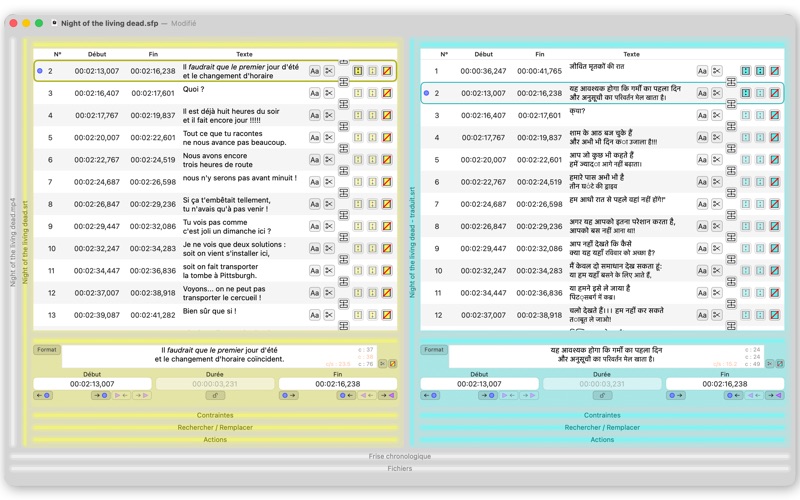Viewport: 800px width, 500px height.
Task: Click right-arrow purple triangle button under French Fin
Action: [388, 395]
